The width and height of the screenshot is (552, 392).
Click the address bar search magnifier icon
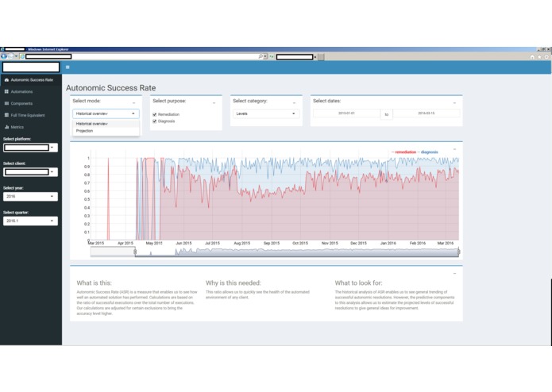tap(261, 56)
